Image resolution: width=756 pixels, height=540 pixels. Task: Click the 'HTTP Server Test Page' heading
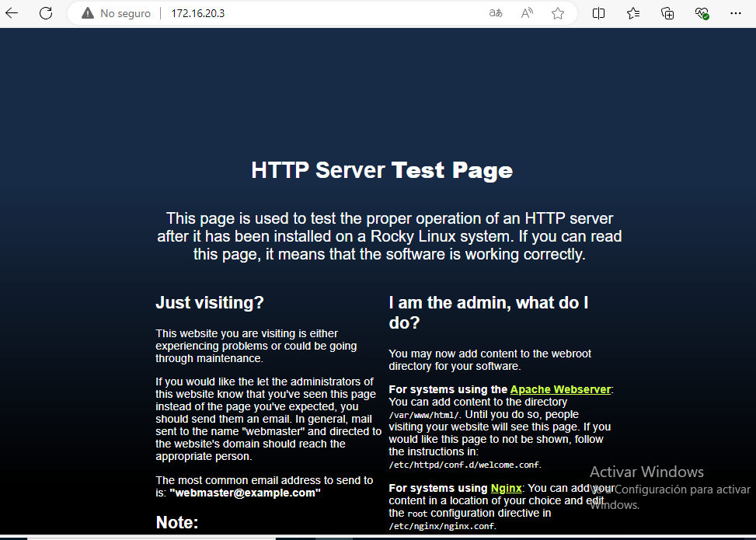381,170
